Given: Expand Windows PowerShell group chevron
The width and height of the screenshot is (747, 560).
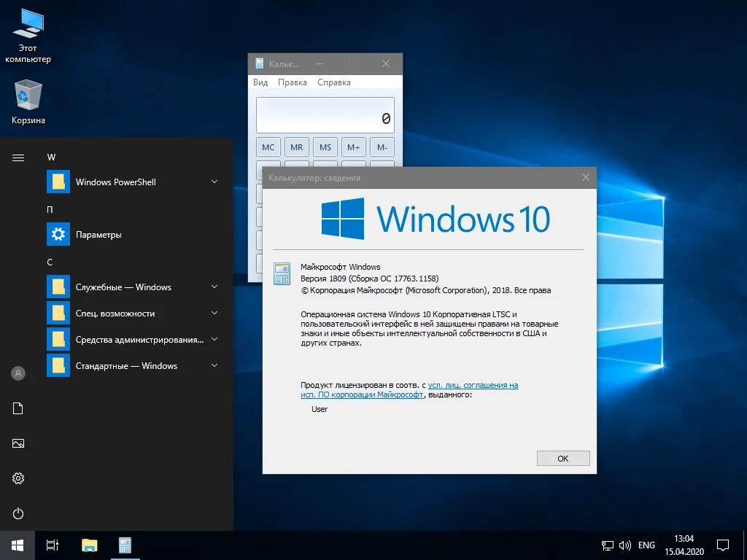Looking at the screenshot, I should pyautogui.click(x=214, y=182).
